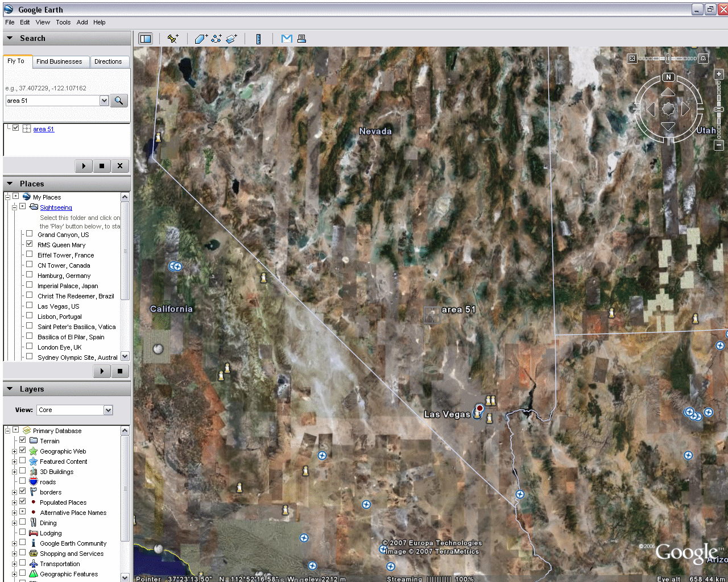Click the Fly To search input field
Screen dimensions: 728x582
[52, 101]
